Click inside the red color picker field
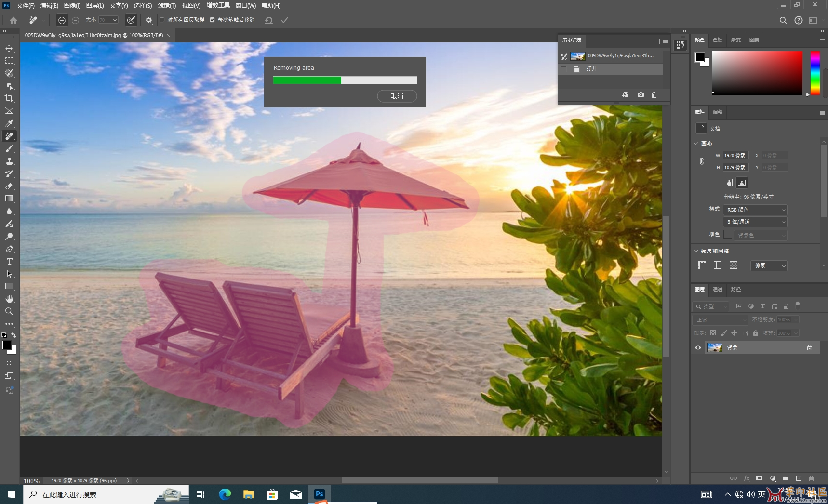Viewport: 828px width, 504px height. (757, 73)
